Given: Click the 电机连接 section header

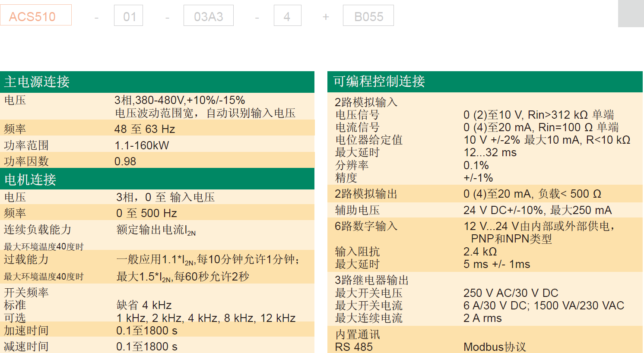Looking at the screenshot, I should [157, 179].
